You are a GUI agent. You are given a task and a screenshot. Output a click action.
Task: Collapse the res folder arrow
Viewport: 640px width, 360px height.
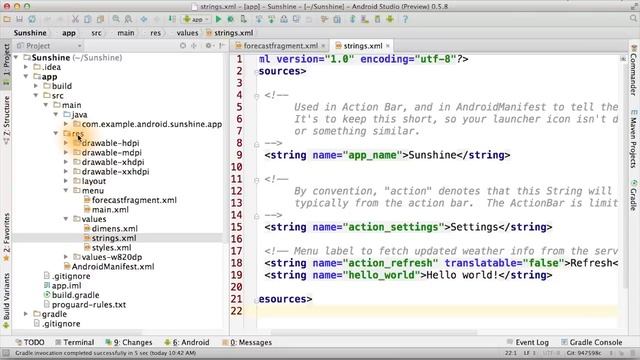point(56,133)
